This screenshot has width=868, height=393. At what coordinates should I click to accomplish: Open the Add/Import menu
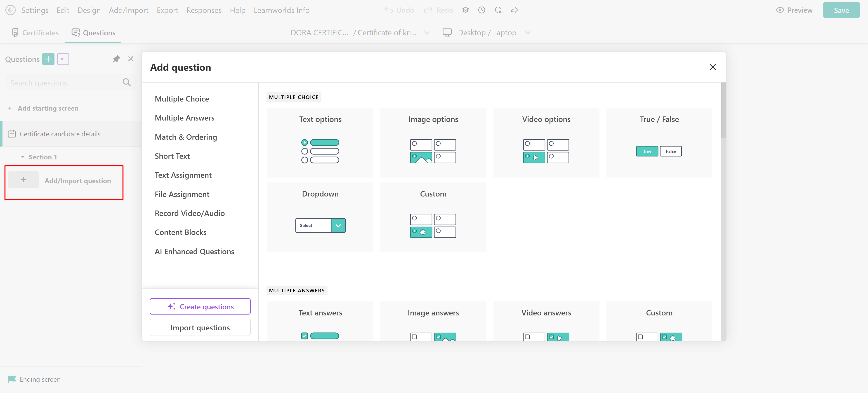(x=128, y=10)
